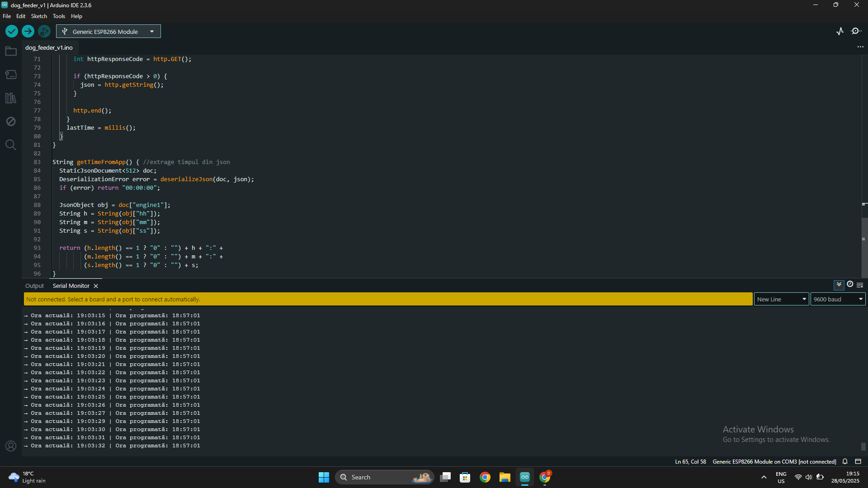This screenshot has height=488, width=868.
Task: Switch to the Output tab
Action: [x=34, y=286]
